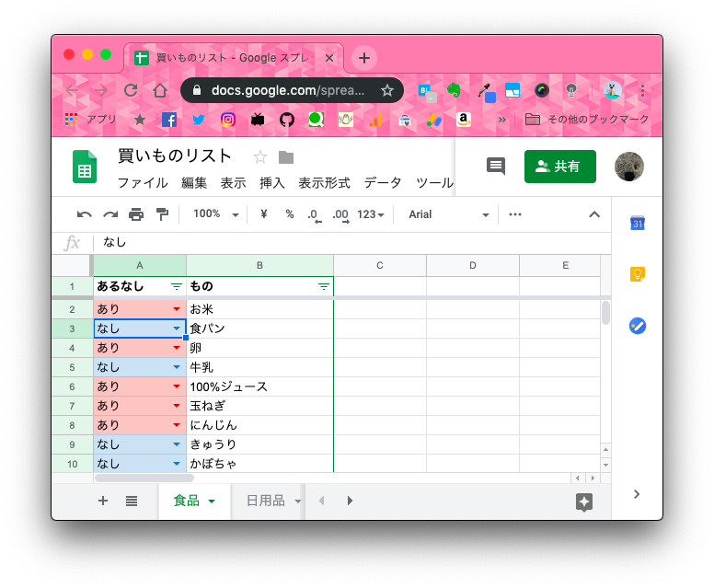Open new browser tab with plus

pos(363,58)
